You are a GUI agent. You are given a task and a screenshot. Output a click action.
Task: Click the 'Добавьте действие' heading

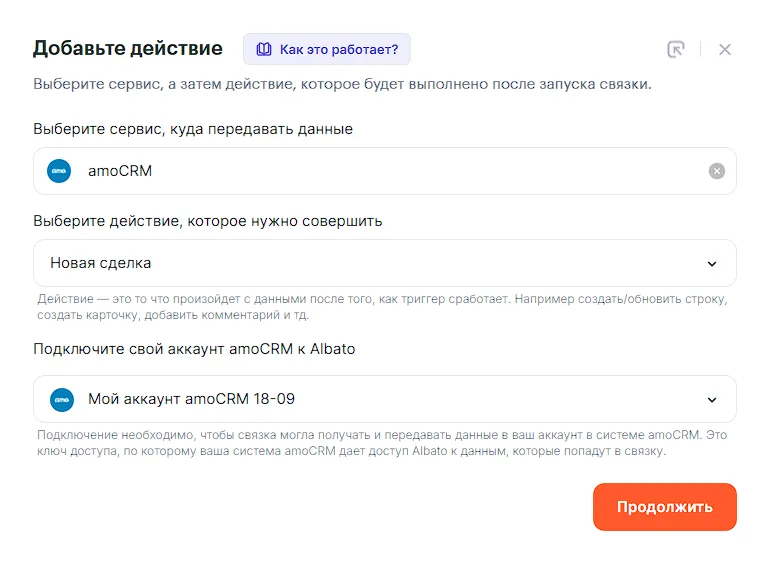click(128, 48)
